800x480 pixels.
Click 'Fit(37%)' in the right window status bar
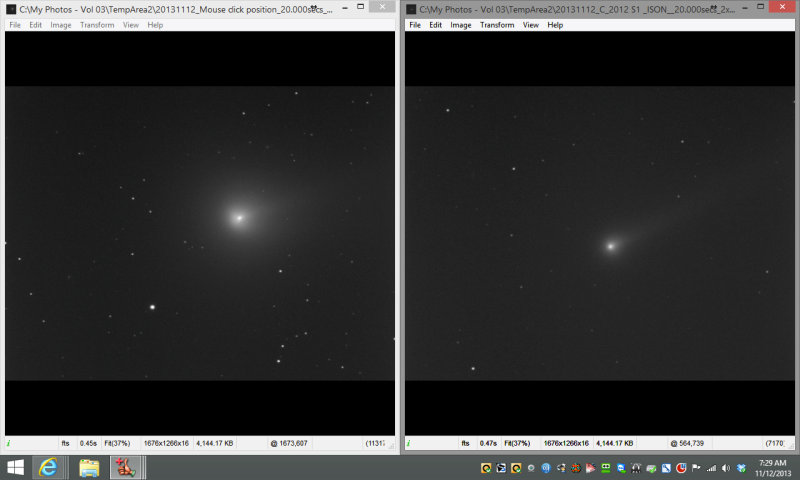pos(517,443)
